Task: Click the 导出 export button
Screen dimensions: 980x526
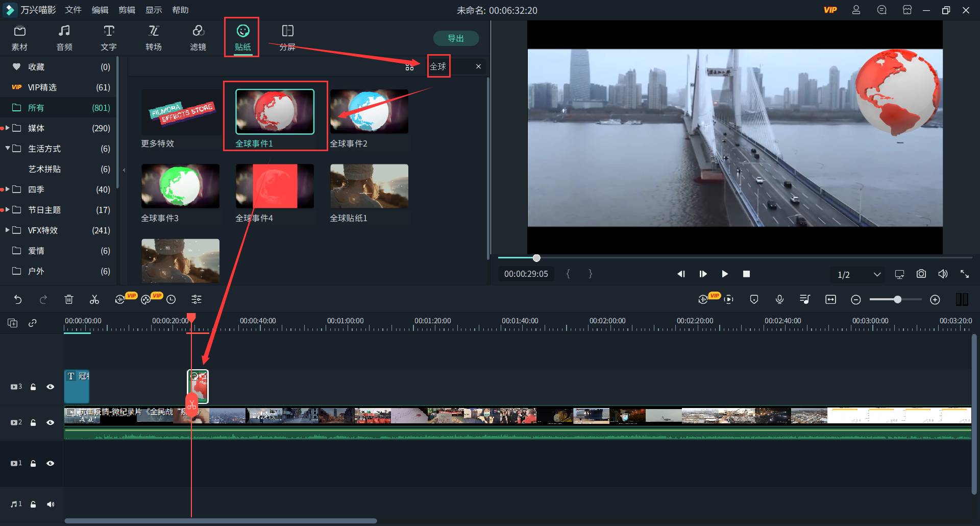Action: (x=455, y=38)
